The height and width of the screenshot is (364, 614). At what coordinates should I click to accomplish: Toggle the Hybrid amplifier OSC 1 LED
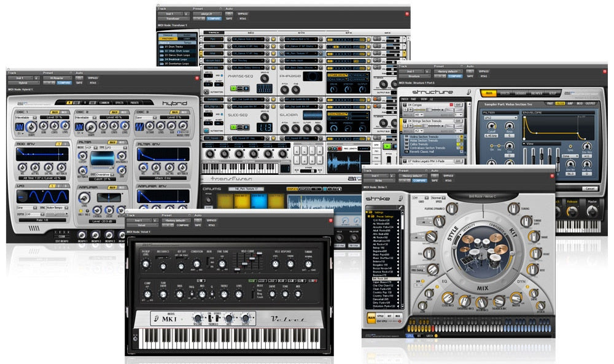point(80,210)
